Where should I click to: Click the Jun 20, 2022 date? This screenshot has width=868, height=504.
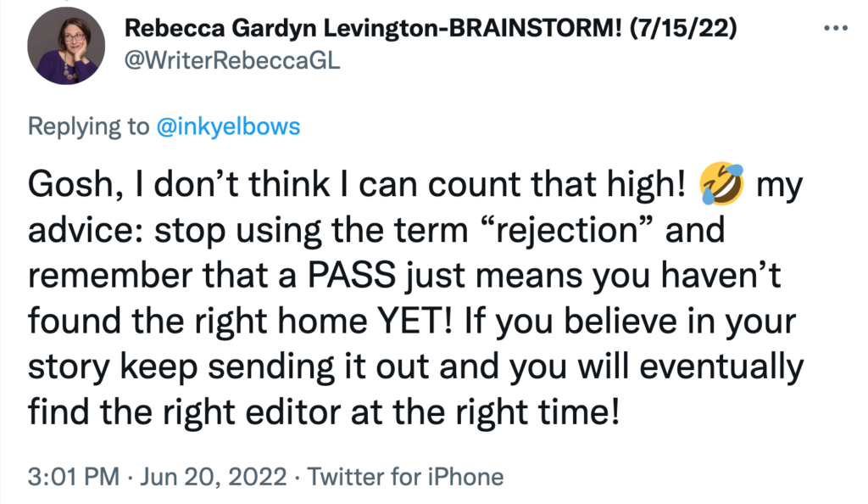pos(213,477)
